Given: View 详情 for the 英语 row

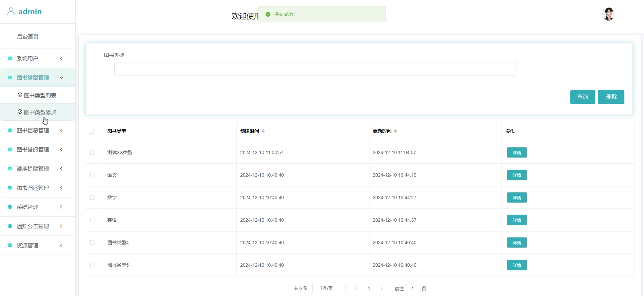Looking at the screenshot, I should pos(516,220).
